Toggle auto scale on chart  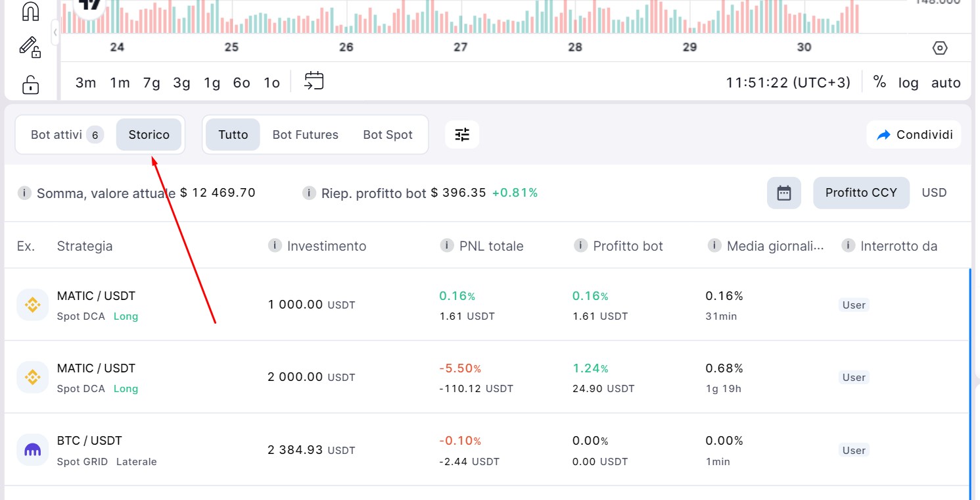(x=946, y=83)
